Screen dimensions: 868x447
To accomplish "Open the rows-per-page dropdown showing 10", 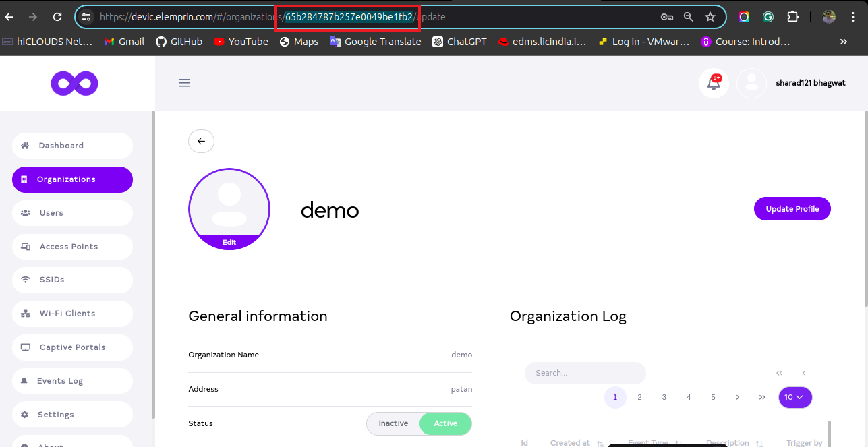I will pos(794,397).
